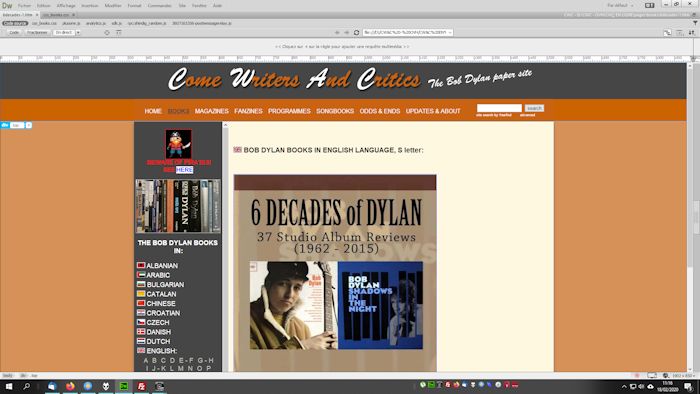Image resolution: width=700 pixels, height=394 pixels.
Task: Click the live view options icon beside inspect
Action: click(119, 33)
